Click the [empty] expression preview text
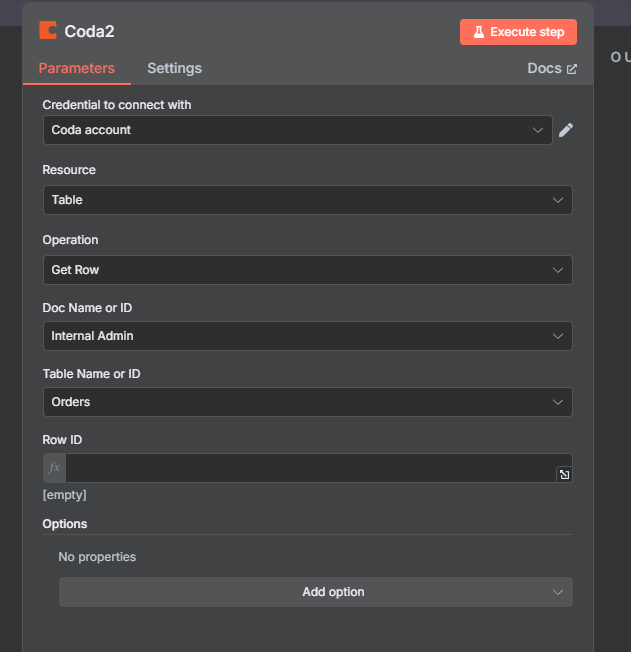631x652 pixels. point(64,495)
